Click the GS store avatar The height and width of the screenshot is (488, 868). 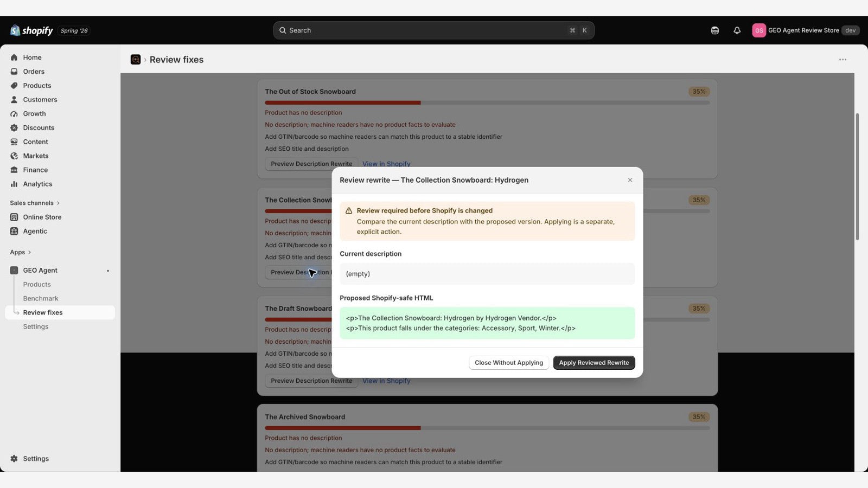(x=759, y=30)
